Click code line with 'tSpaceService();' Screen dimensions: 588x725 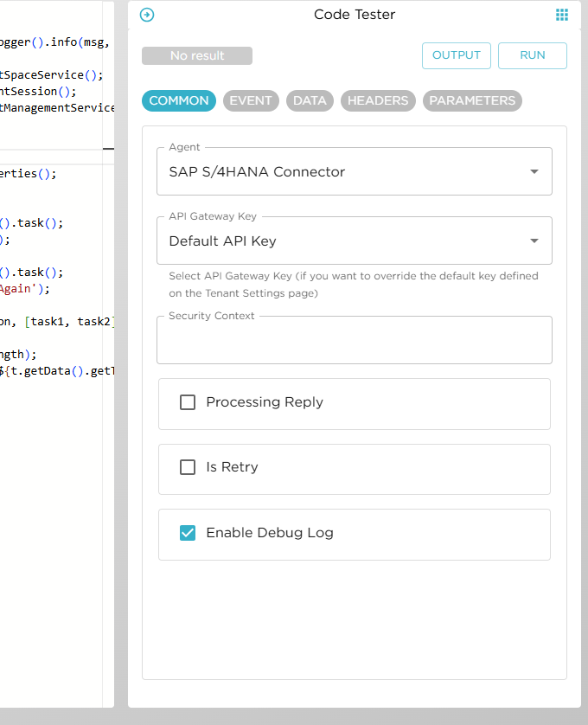(x=51, y=75)
